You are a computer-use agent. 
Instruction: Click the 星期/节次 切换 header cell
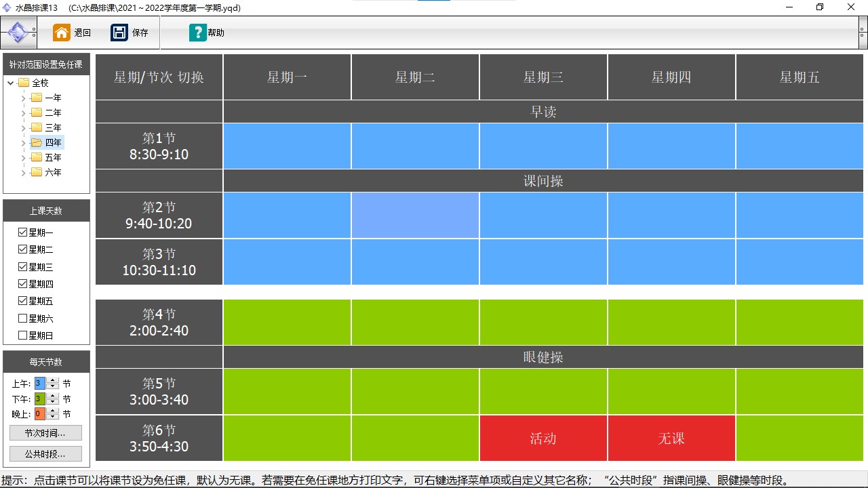158,77
